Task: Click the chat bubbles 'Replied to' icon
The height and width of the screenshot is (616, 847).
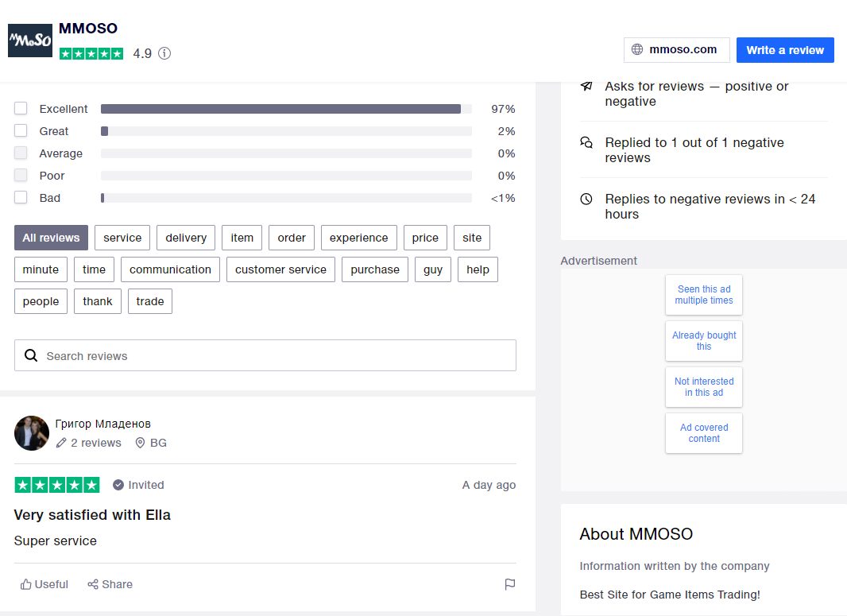Action: (x=586, y=142)
